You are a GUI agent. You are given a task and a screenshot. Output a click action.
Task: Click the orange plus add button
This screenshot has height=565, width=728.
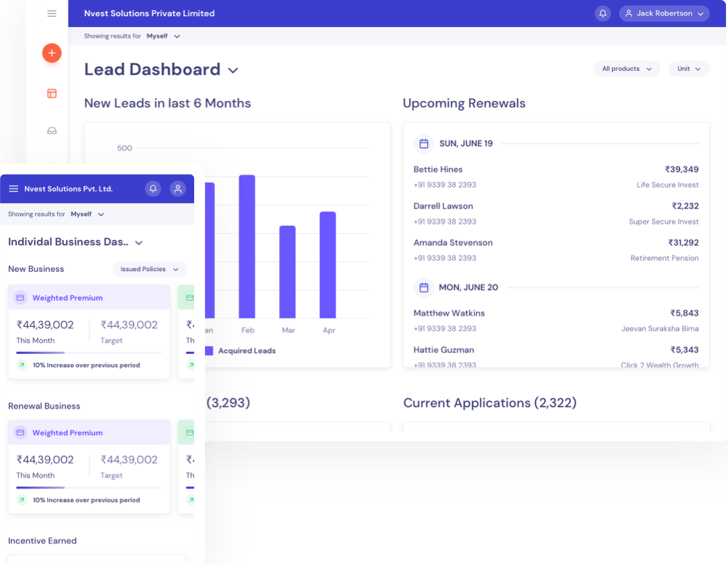coord(52,53)
